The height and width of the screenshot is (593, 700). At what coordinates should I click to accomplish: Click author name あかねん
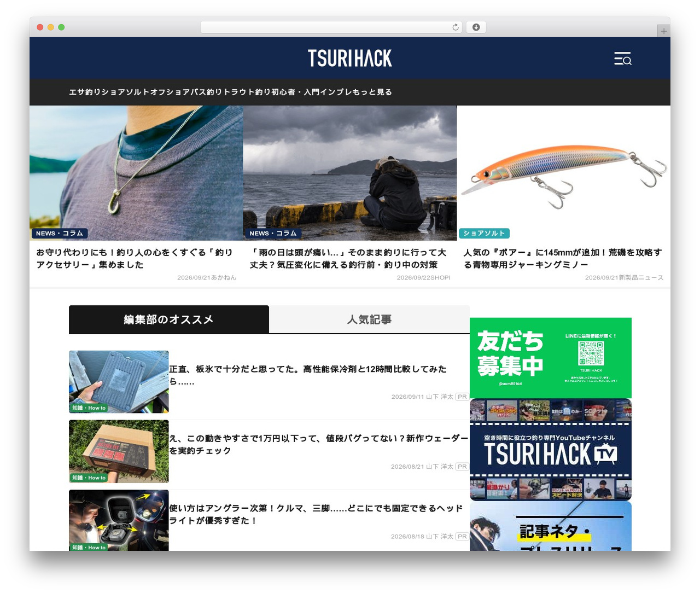coord(224,277)
